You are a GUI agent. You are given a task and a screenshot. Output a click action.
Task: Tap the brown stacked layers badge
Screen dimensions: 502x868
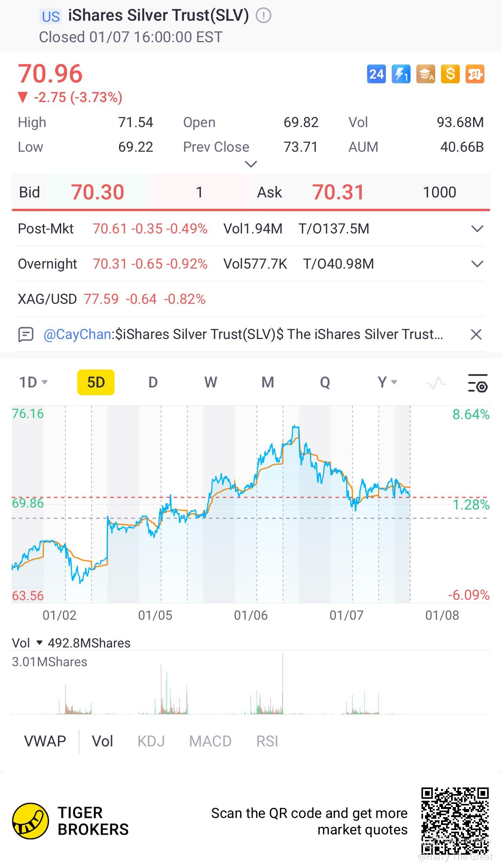(425, 74)
